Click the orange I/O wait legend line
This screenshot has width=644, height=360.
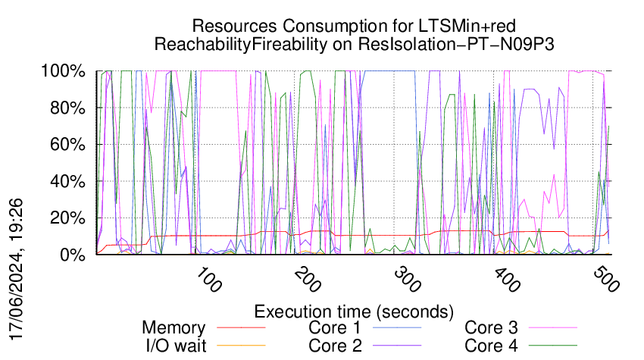241,346
